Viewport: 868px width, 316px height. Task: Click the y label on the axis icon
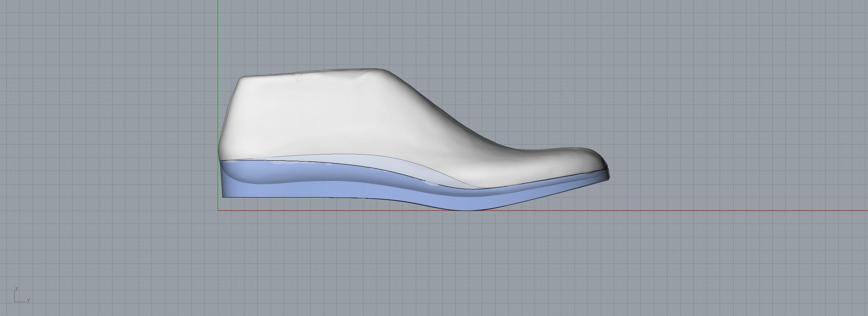pos(28,301)
